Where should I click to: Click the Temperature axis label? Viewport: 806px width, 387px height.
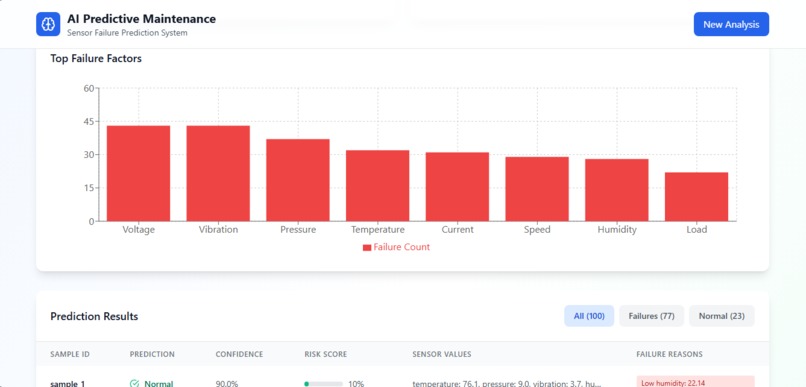pyautogui.click(x=378, y=230)
